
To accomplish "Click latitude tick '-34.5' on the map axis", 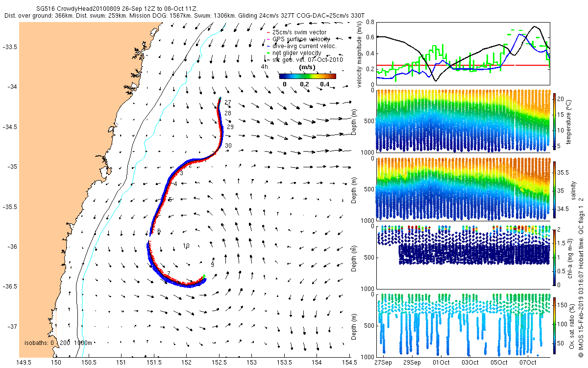I will coord(11,127).
